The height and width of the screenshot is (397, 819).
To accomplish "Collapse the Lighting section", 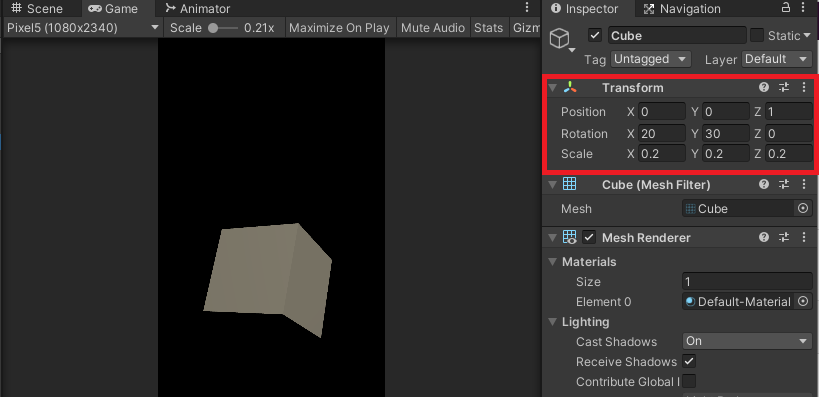I will 553,322.
